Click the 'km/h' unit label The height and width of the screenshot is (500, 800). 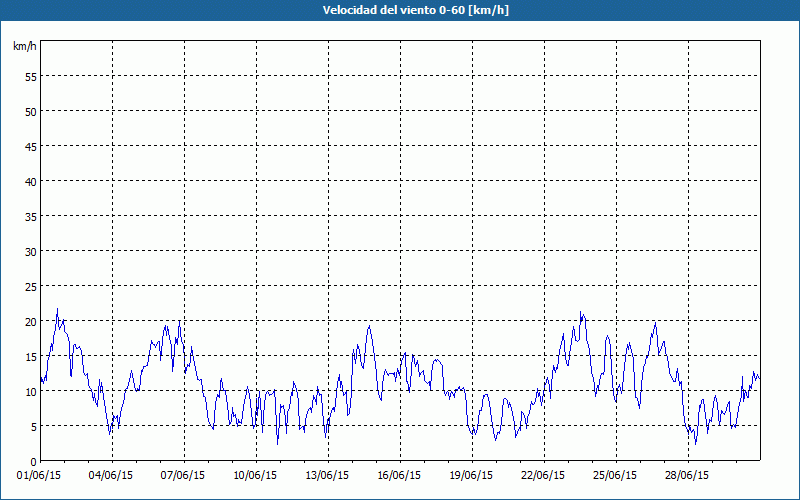point(25,46)
